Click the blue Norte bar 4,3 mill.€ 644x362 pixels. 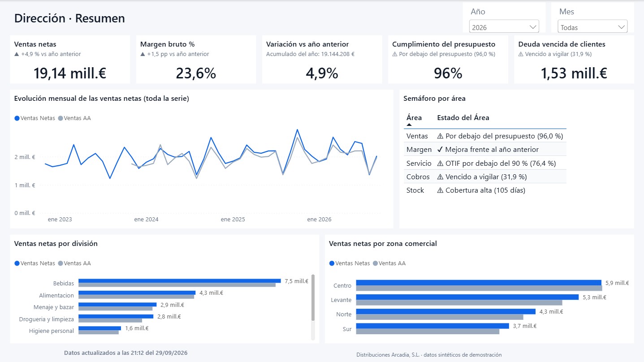pyautogui.click(x=445, y=311)
